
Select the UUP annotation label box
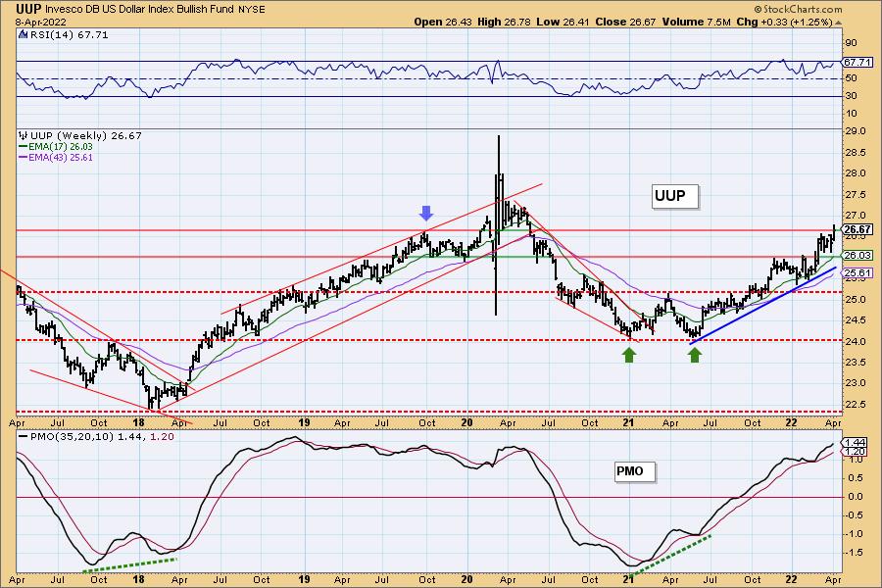(x=675, y=196)
